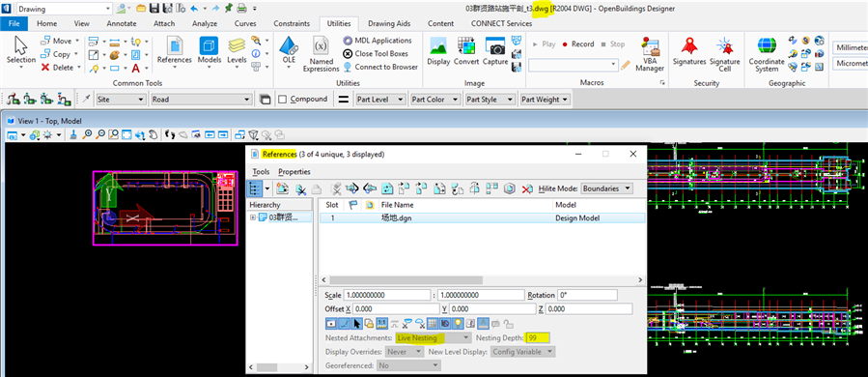Click the Zoom Out magnifier in the View 1 toolbar
The height and width of the screenshot is (377, 868).
tap(100, 134)
